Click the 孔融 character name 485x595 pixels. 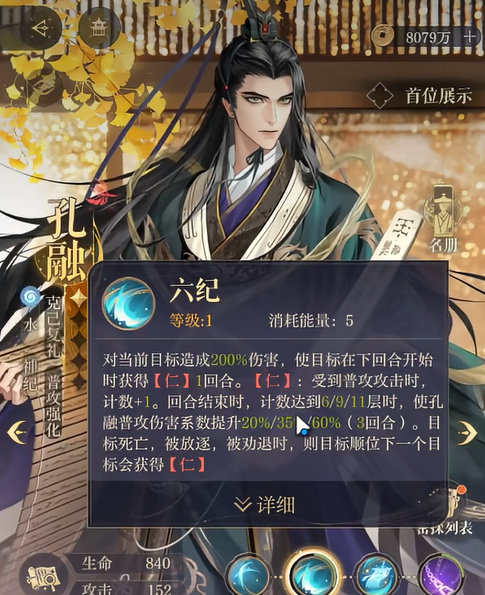click(66, 239)
